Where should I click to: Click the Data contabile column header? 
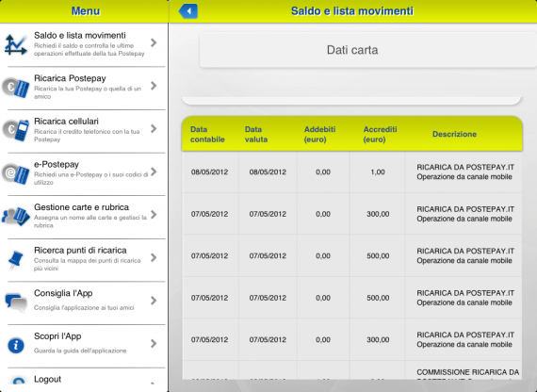click(207, 135)
